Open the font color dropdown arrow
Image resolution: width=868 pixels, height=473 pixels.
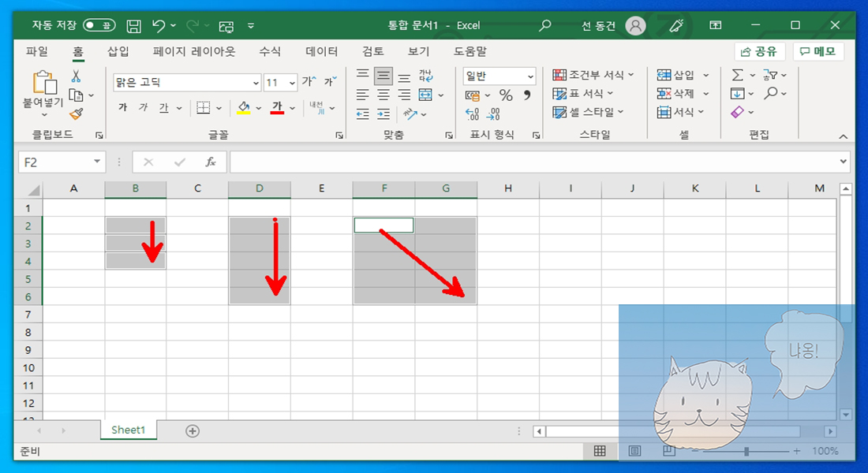click(x=292, y=109)
